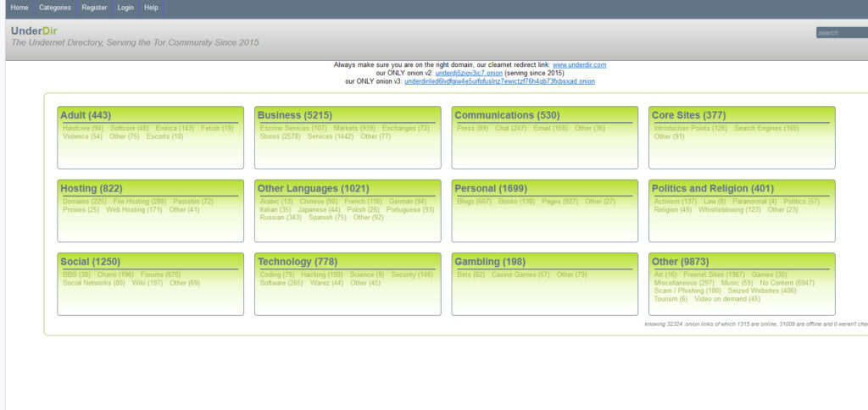The height and width of the screenshot is (410, 868).
Task: Select Casino Games (57) subcategory
Action: [x=521, y=274]
